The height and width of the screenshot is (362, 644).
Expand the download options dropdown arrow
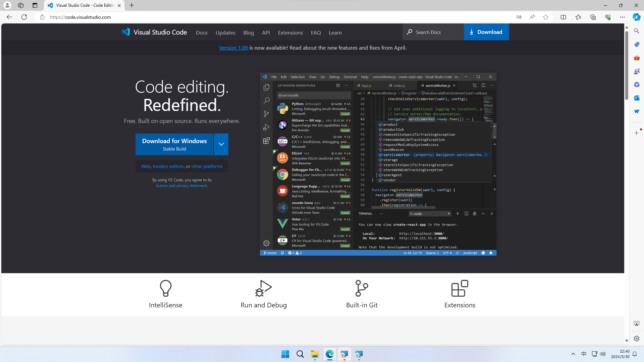(221, 144)
